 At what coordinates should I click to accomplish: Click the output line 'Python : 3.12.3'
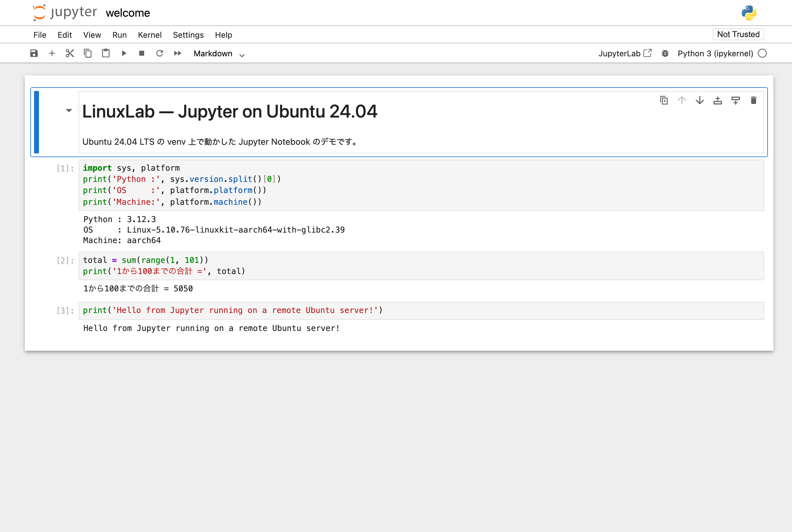point(120,220)
